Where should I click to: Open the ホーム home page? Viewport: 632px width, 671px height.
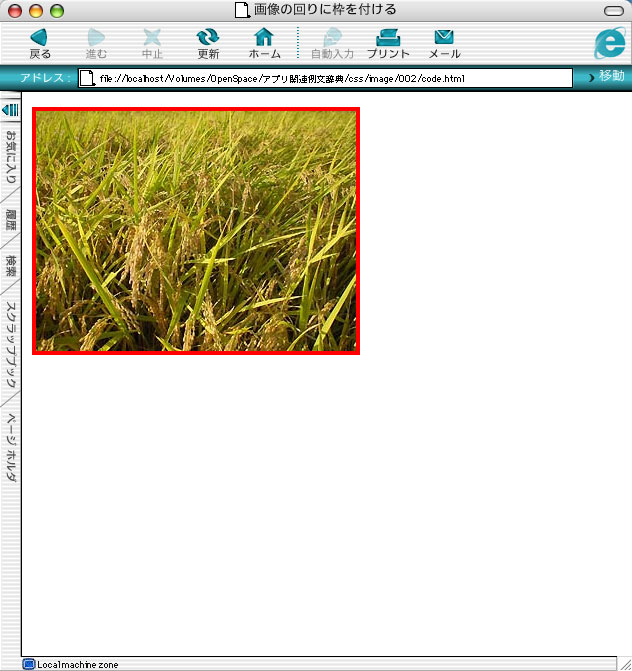coord(264,43)
